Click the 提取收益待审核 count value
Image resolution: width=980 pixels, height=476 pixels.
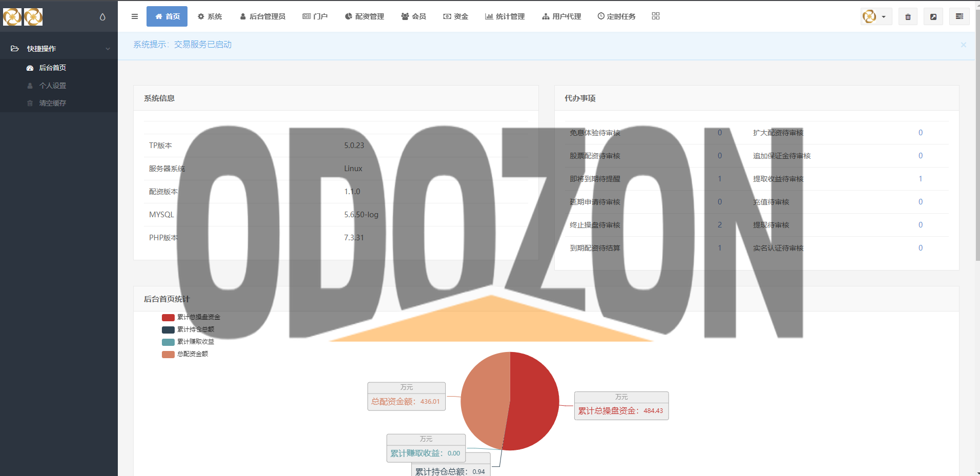pyautogui.click(x=921, y=179)
